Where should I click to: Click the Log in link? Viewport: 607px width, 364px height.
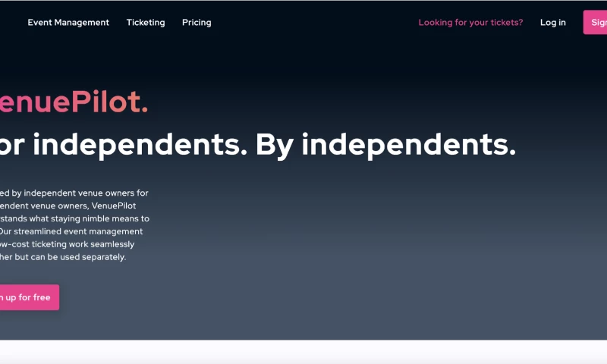tap(553, 23)
